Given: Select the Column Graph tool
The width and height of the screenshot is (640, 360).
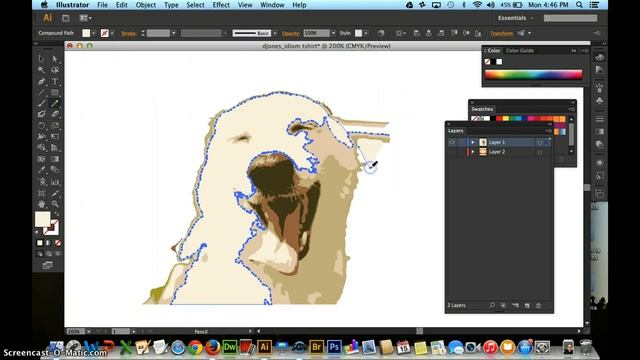Looking at the screenshot, I should click(55, 182).
